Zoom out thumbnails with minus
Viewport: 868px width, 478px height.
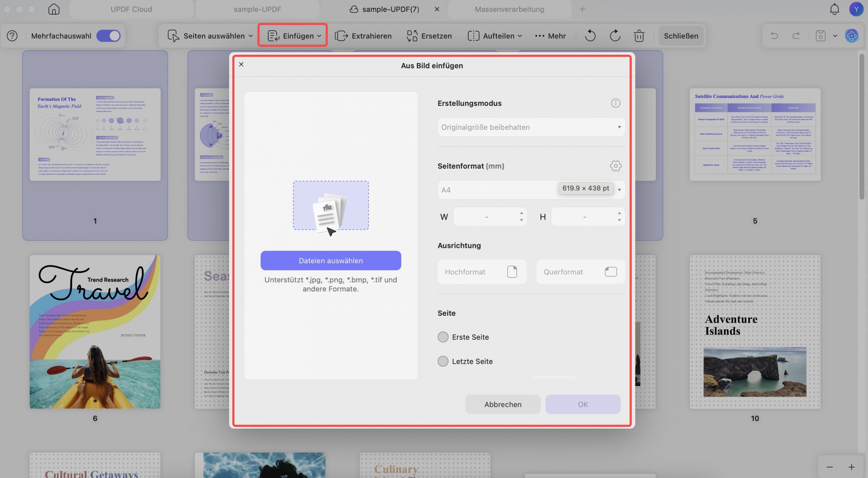tap(830, 467)
